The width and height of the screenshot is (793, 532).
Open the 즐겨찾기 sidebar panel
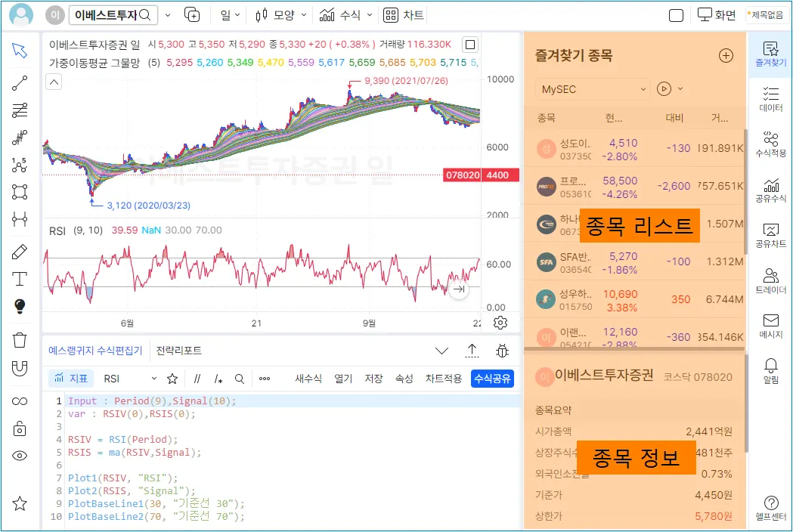[x=771, y=54]
